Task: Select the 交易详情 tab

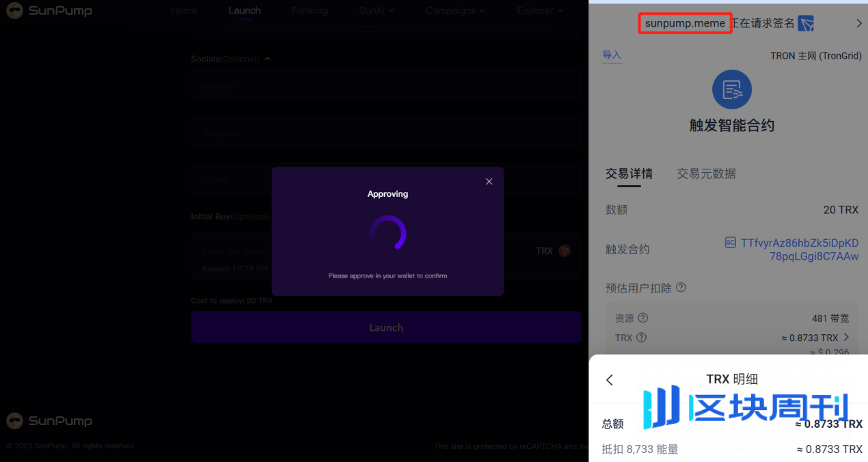Action: pos(629,174)
